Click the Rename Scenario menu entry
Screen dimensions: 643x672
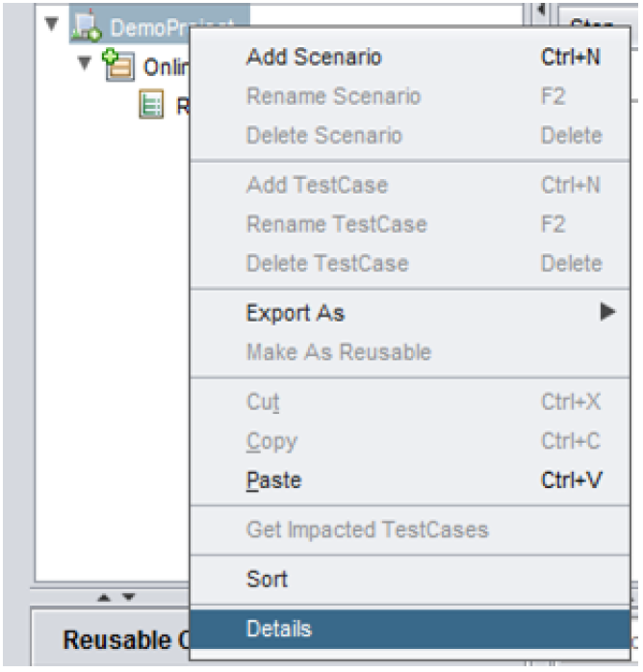[x=333, y=96]
